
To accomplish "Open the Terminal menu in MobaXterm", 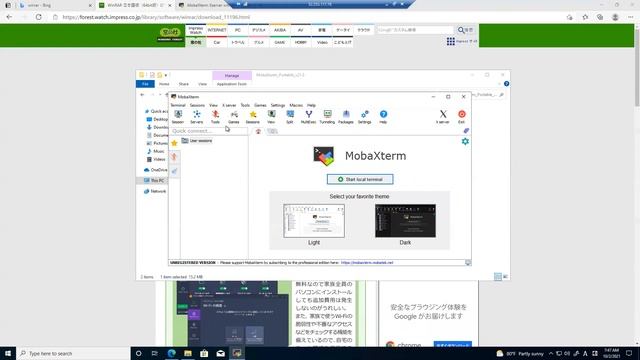I will [x=178, y=105].
